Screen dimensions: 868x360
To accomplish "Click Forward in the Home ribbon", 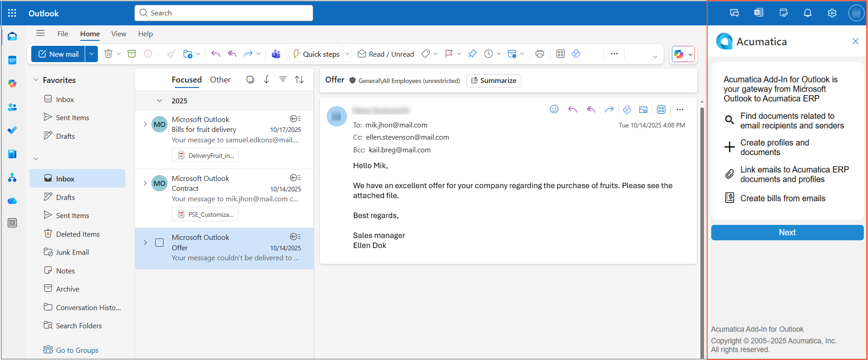I will pos(248,54).
